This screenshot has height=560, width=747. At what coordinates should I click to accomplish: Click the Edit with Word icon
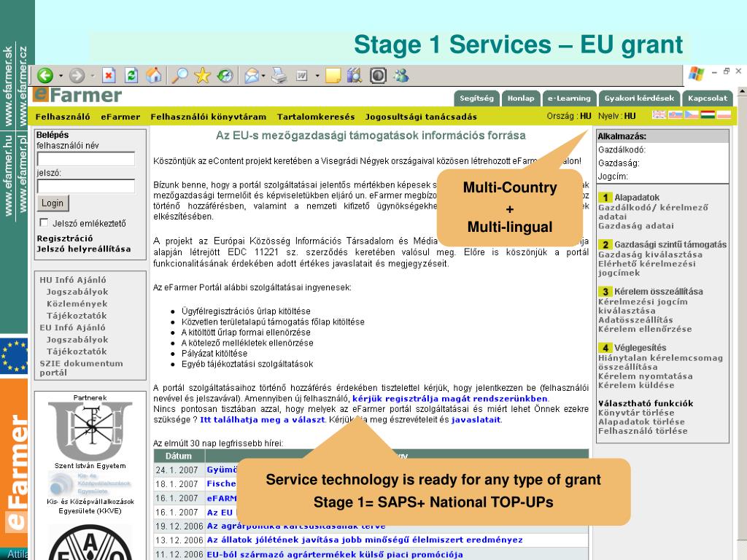(302, 75)
